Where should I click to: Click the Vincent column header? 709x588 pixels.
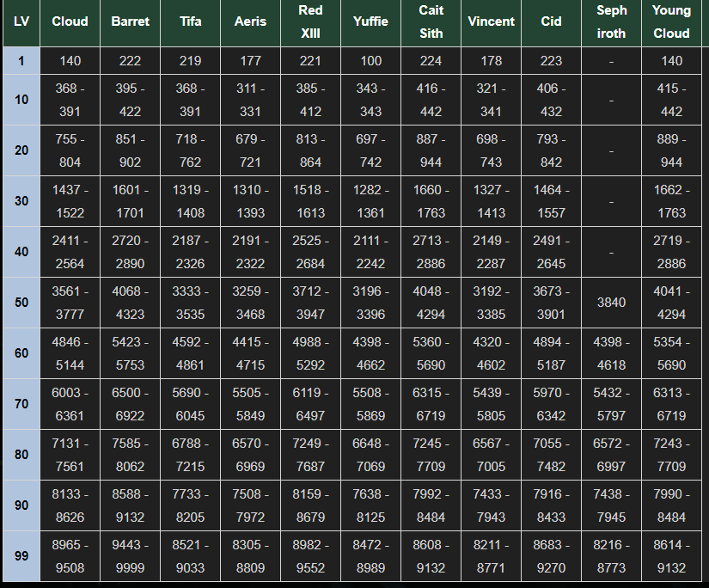tap(491, 21)
